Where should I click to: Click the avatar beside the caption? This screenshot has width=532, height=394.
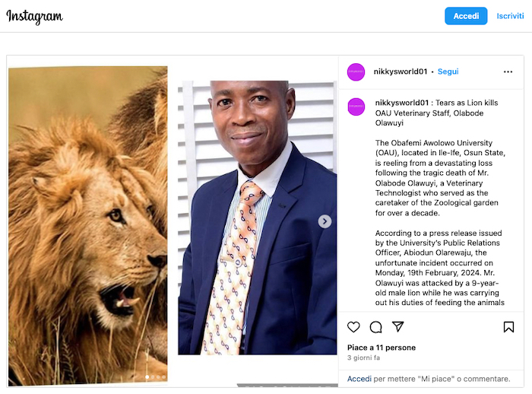pos(356,106)
